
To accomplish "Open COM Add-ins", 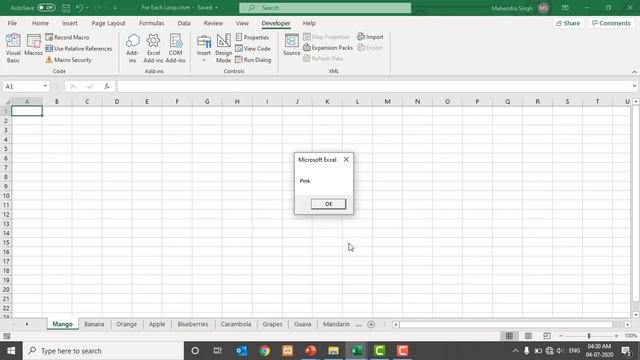I will (x=176, y=48).
